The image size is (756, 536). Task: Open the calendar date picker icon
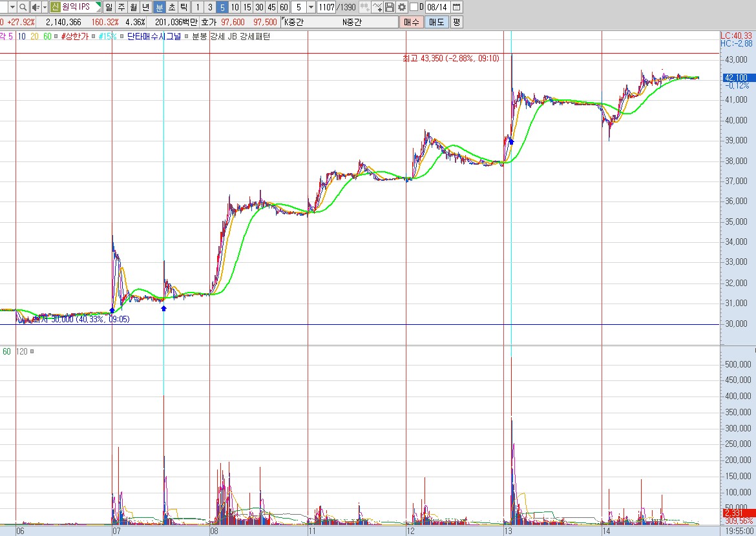457,7
